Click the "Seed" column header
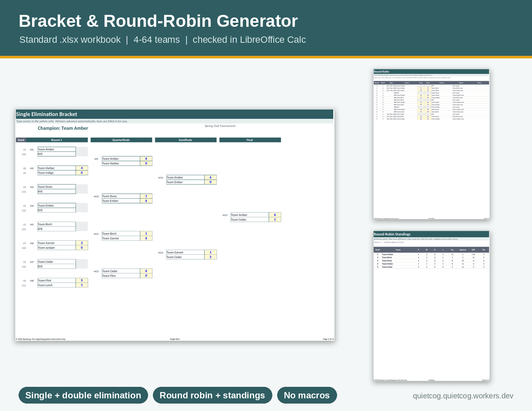 (21, 140)
